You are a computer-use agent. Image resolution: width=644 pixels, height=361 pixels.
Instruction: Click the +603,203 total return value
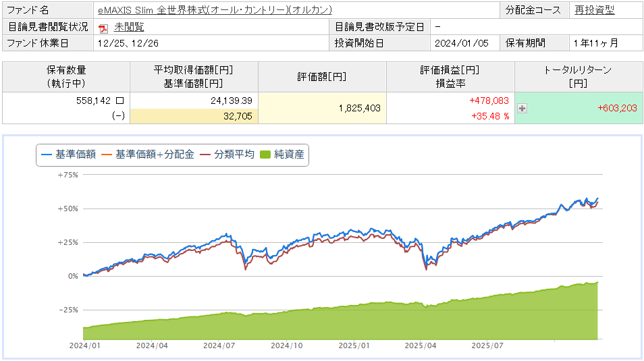point(617,108)
